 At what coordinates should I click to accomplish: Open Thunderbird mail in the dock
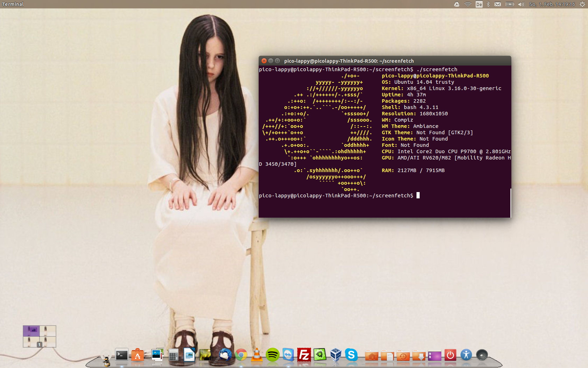[225, 355]
